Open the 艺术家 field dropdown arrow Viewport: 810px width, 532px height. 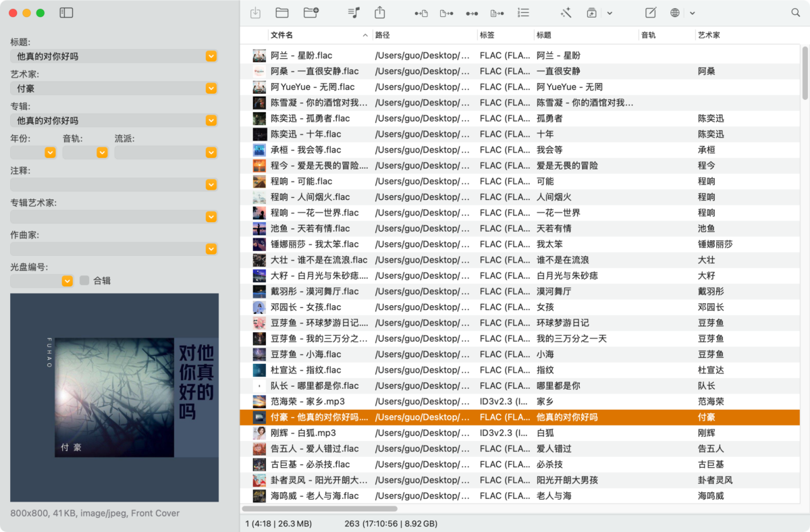(211, 88)
